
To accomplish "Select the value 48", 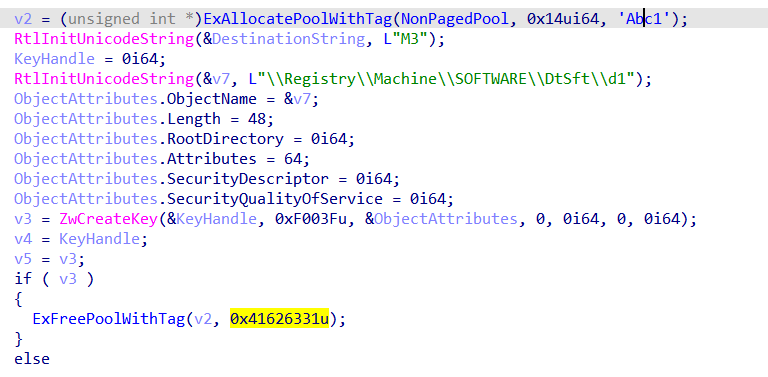I will coord(257,119).
